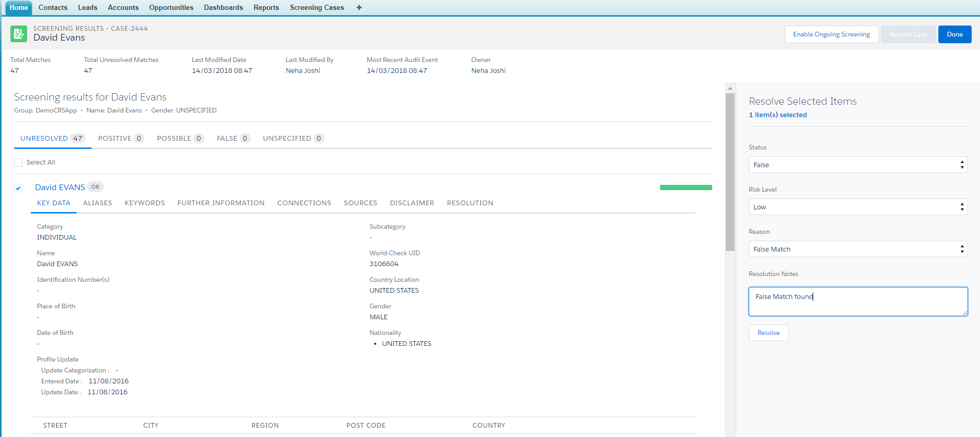This screenshot has height=437, width=980.
Task: Open the David EVANS profile link
Action: pyautogui.click(x=60, y=188)
